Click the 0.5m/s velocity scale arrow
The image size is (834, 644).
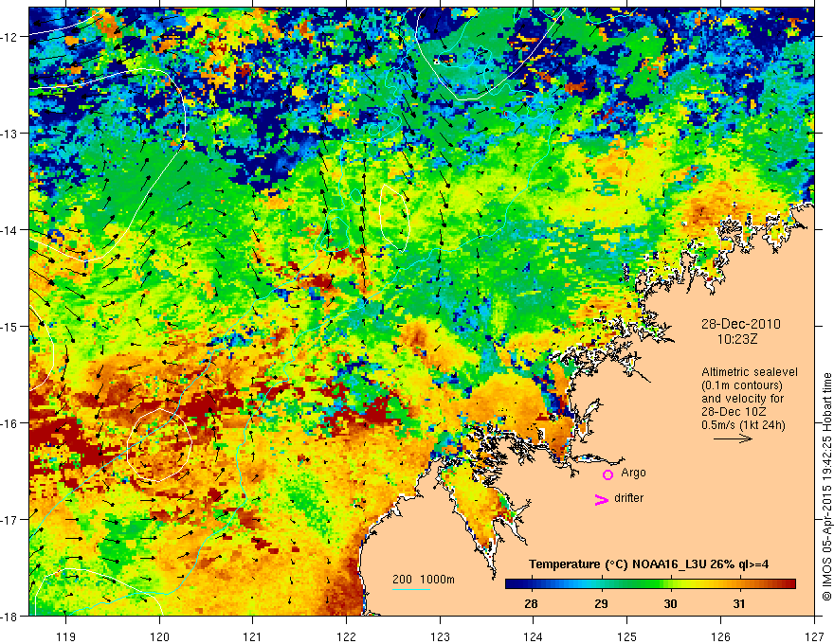[733, 438]
